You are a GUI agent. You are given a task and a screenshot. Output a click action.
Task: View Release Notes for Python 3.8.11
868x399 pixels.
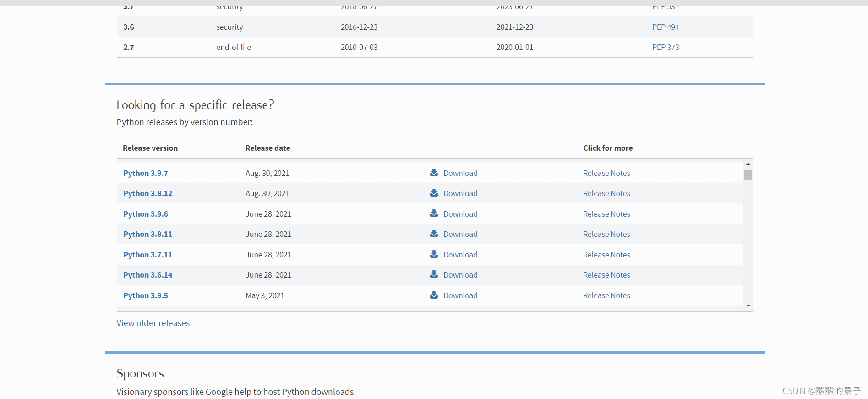point(606,234)
